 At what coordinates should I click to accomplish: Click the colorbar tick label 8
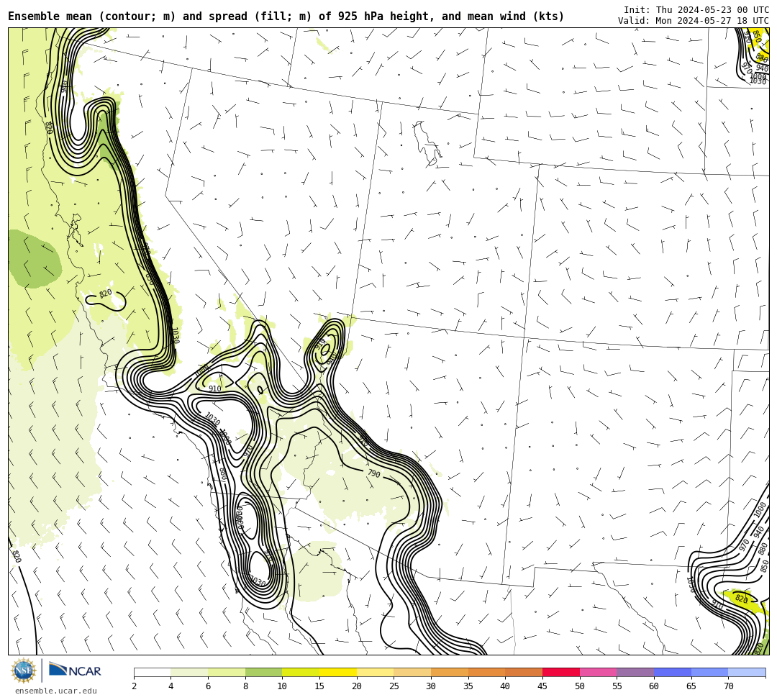[x=245, y=686]
